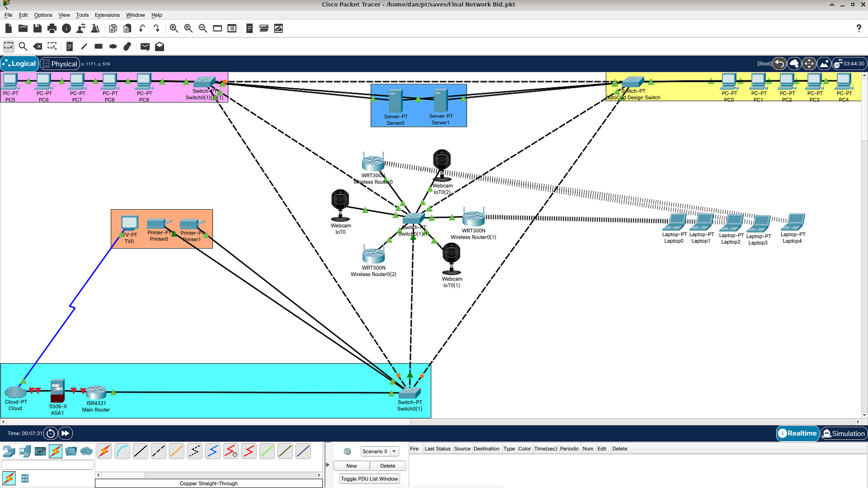Click the help question mark icon
868x488 pixels.
859,28
